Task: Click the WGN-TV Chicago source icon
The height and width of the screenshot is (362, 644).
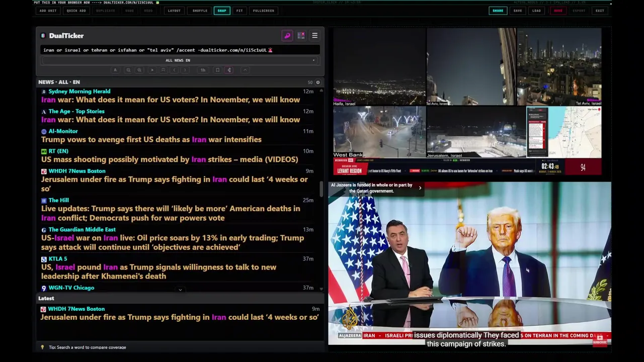Action: pos(44,288)
